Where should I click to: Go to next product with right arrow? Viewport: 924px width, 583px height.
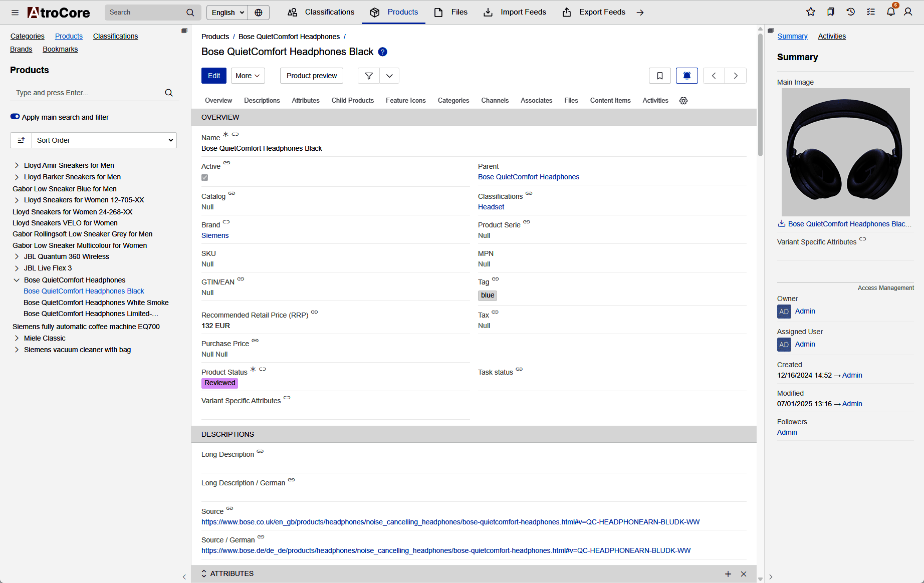[736, 76]
